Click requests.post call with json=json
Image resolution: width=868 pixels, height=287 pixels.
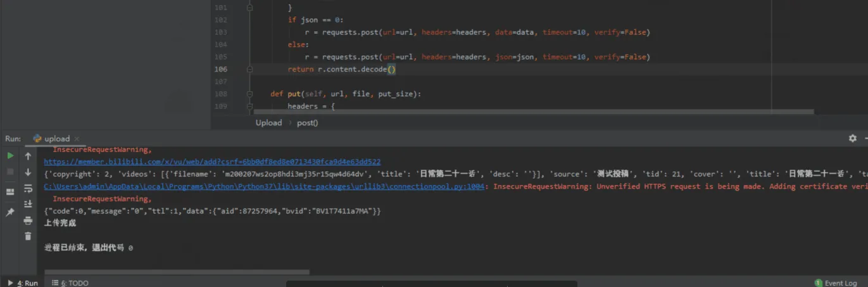[x=477, y=57]
